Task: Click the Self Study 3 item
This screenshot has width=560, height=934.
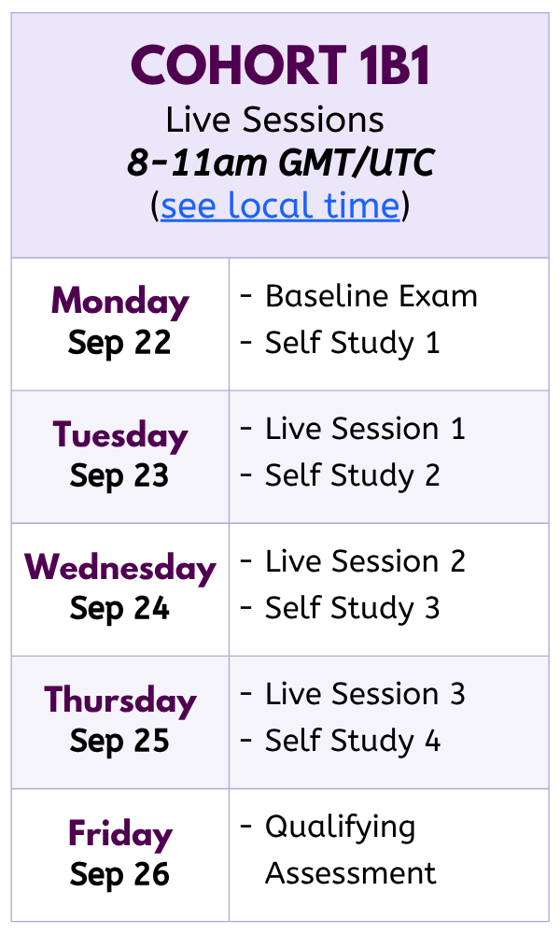Action: [x=352, y=608]
